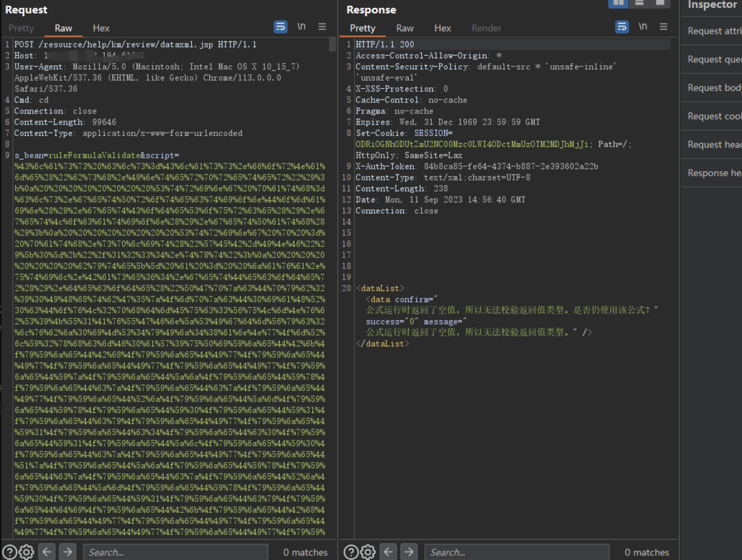Select the stacked horizontal layout icon
The width and height of the screenshot is (742, 560).
point(639,3)
